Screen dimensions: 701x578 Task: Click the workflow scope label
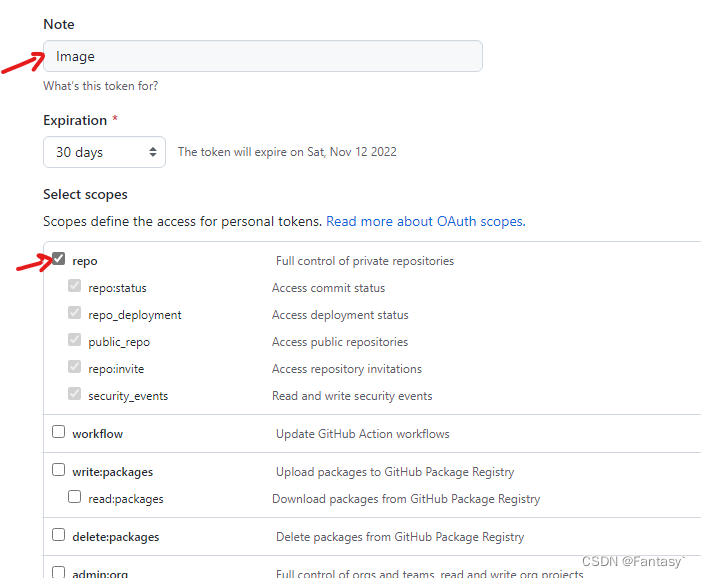(97, 434)
